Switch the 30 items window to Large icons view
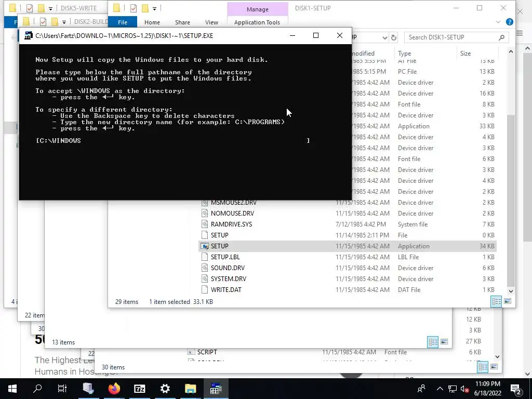This screenshot has height=399, width=532. [x=494, y=367]
